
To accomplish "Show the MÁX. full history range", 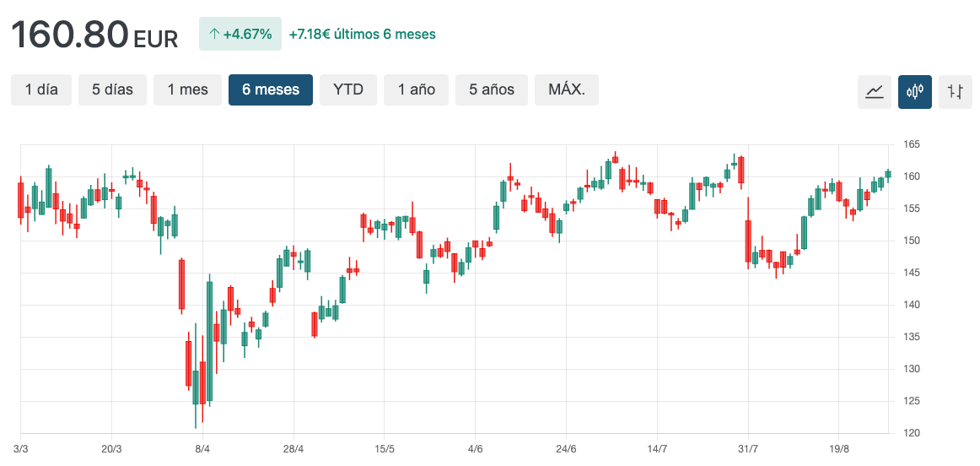I will coord(567,89).
